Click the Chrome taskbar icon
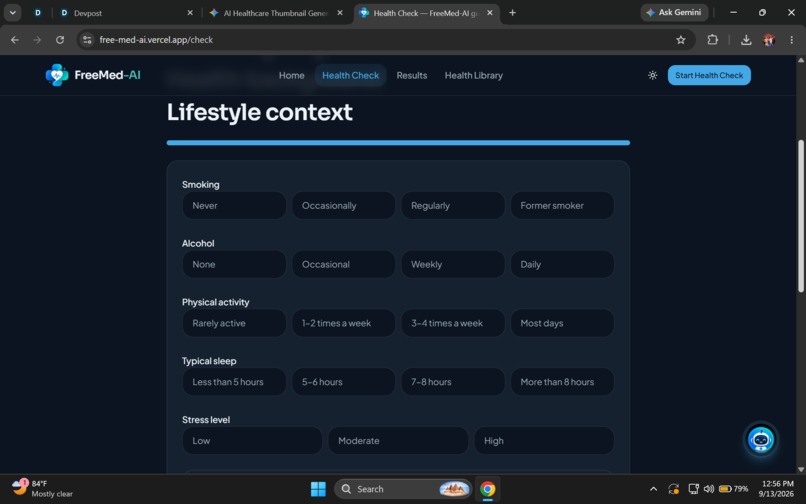 487,489
